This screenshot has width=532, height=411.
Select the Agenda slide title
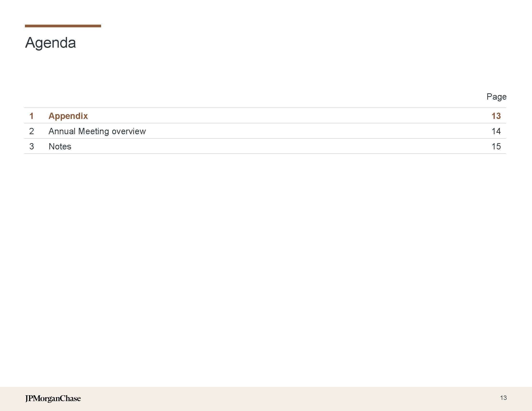pyautogui.click(x=51, y=43)
